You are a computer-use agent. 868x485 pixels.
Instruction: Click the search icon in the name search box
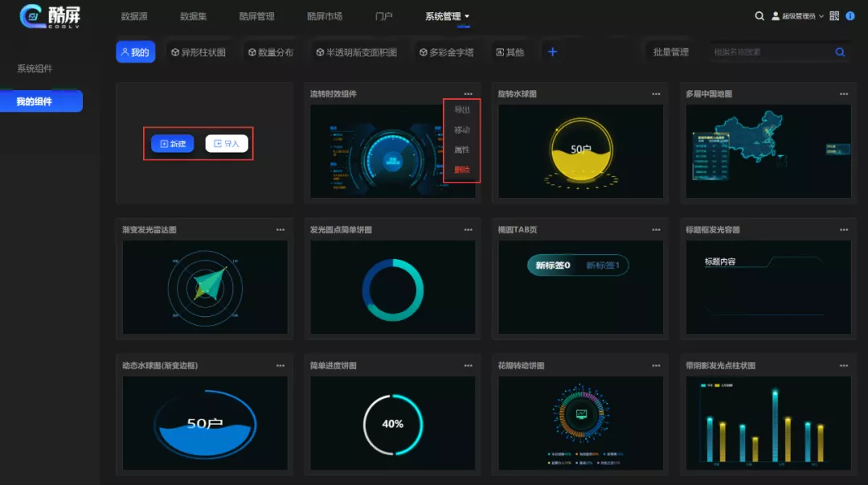pyautogui.click(x=840, y=52)
